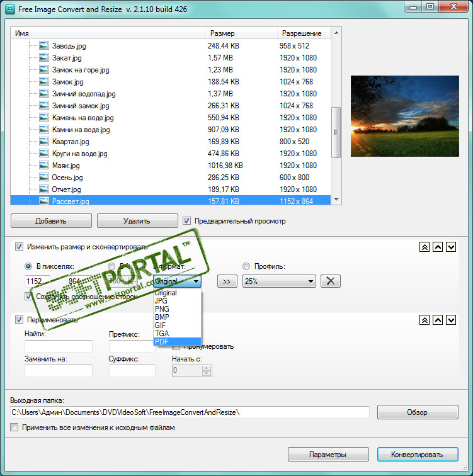Click the image icon of Заводь.jpg

click(x=44, y=46)
